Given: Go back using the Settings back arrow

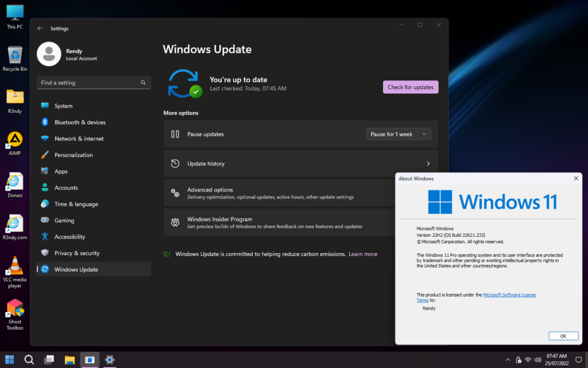Looking at the screenshot, I should coord(40,29).
